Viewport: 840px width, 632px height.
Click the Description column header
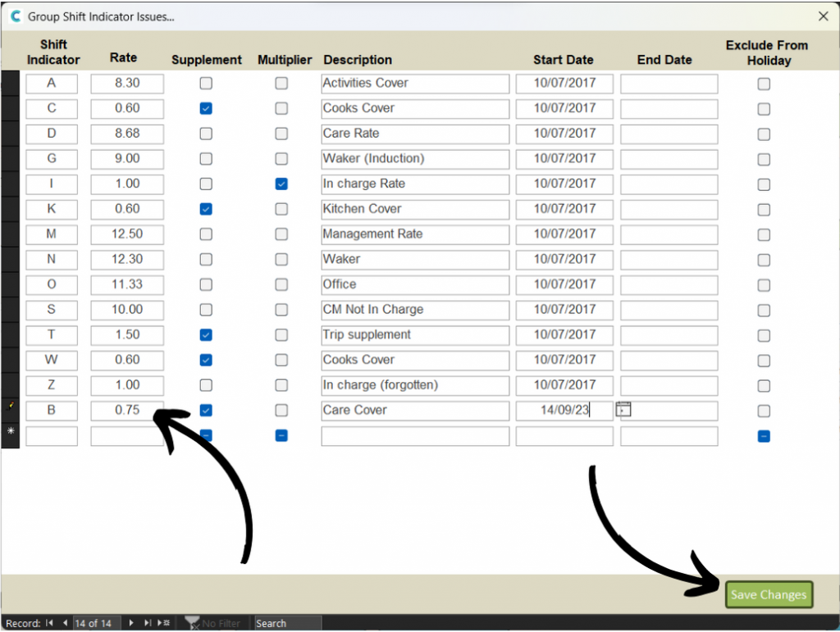pos(358,60)
